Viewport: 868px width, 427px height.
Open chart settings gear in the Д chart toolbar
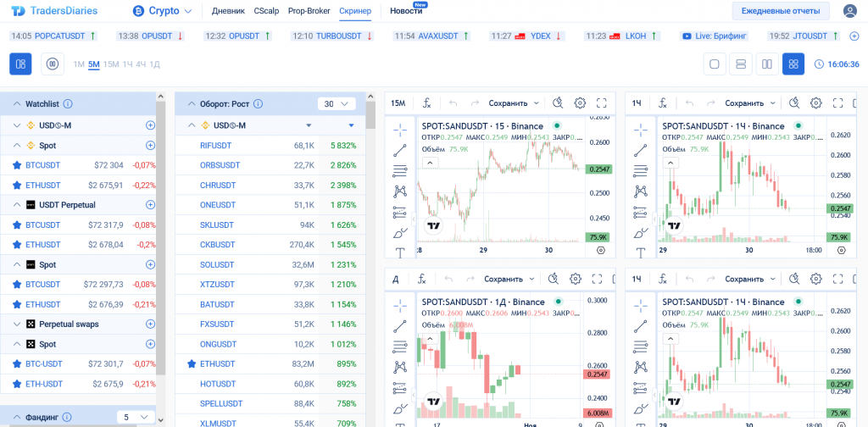pyautogui.click(x=576, y=279)
